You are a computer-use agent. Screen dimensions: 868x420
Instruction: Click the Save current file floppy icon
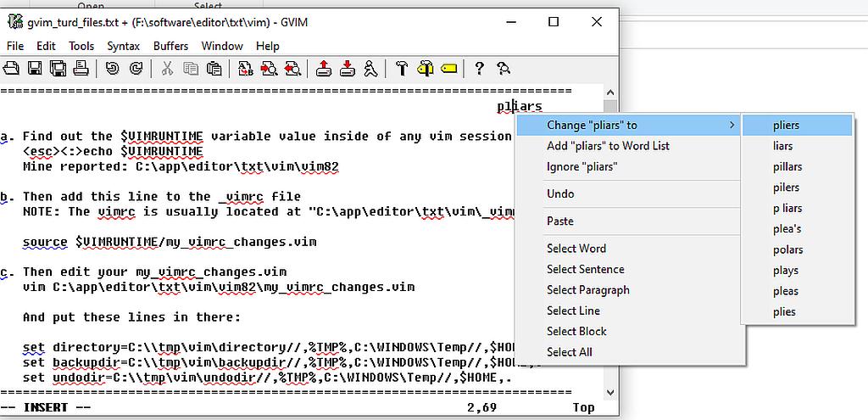[x=35, y=69]
